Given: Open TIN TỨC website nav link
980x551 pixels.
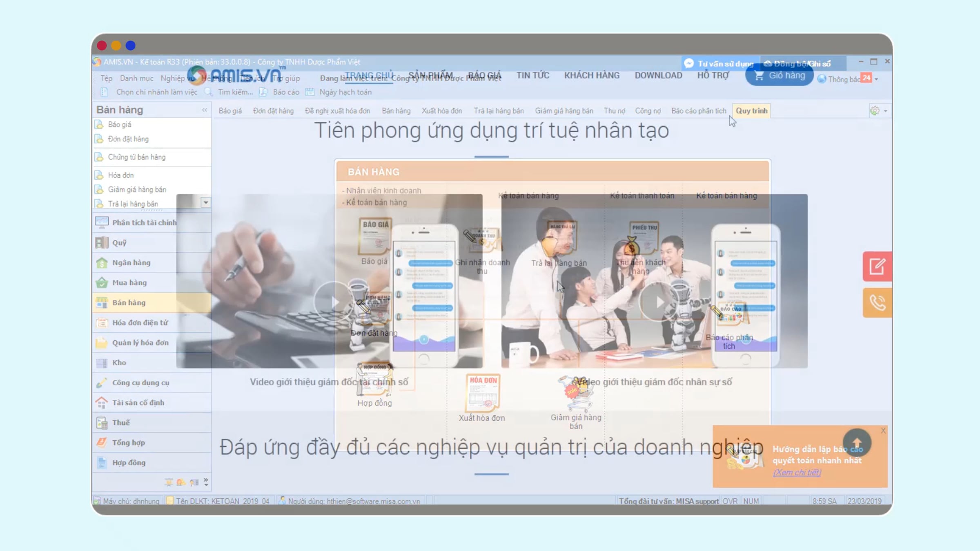Looking at the screenshot, I should (x=532, y=76).
